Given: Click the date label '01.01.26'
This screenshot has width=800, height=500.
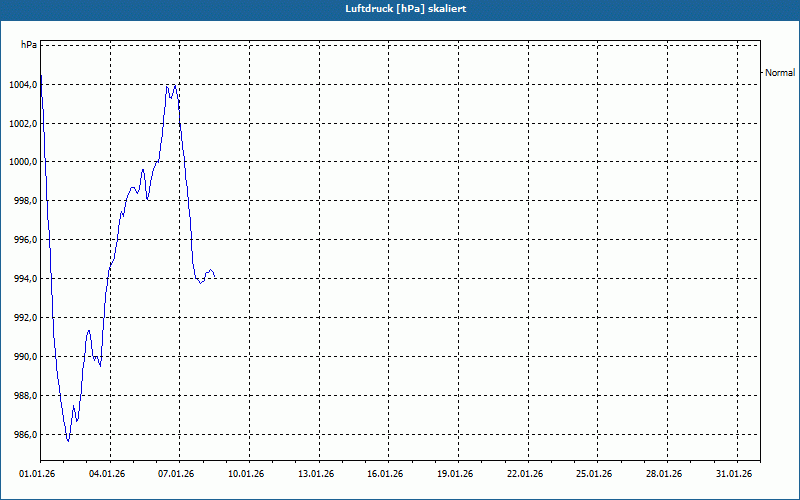Looking at the screenshot, I should [37, 474].
